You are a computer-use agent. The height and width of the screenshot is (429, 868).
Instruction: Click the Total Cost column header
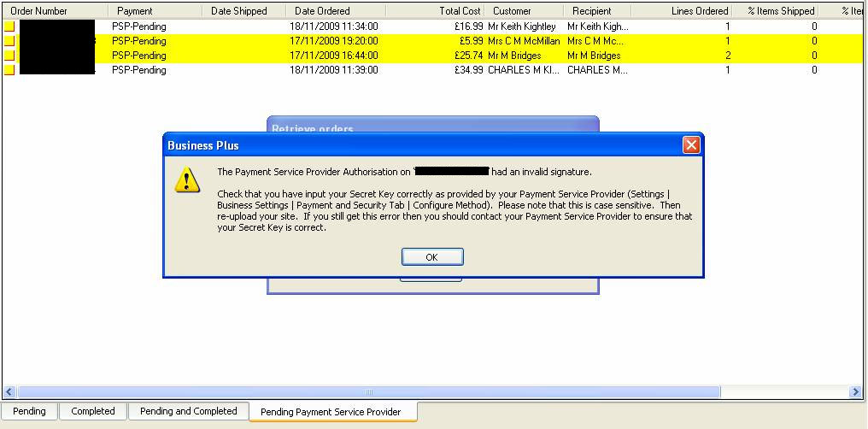tap(460, 11)
